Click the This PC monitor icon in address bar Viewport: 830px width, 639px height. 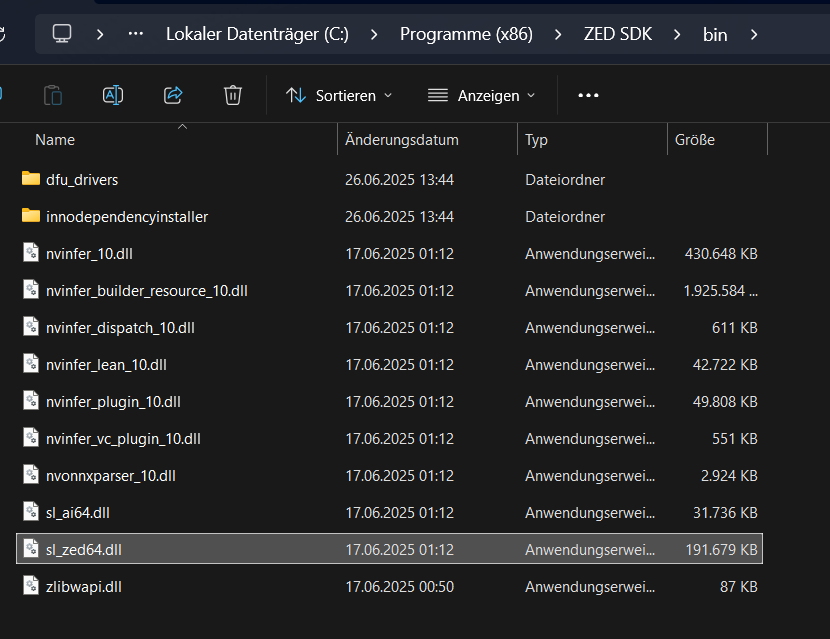[x=62, y=34]
